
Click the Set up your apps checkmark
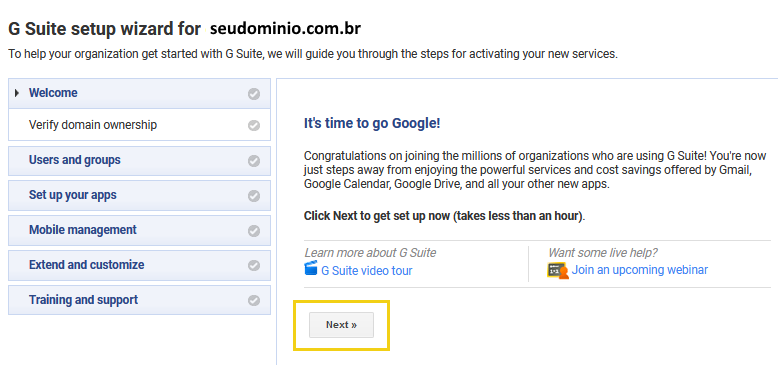coord(254,196)
